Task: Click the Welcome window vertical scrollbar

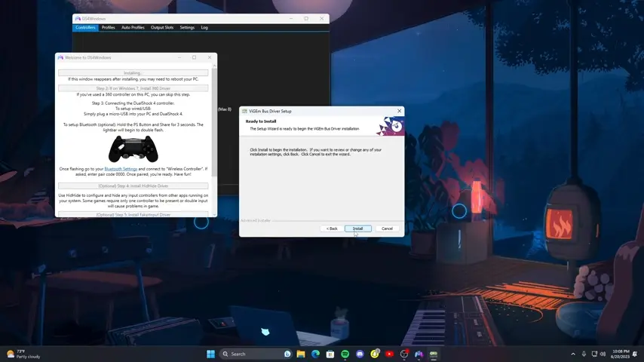Action: click(x=214, y=121)
